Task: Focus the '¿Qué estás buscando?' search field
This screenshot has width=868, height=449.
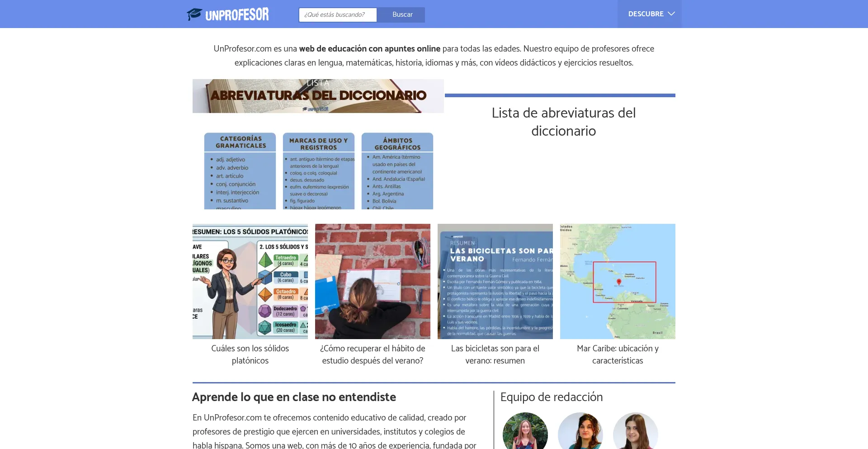Action: (338, 14)
